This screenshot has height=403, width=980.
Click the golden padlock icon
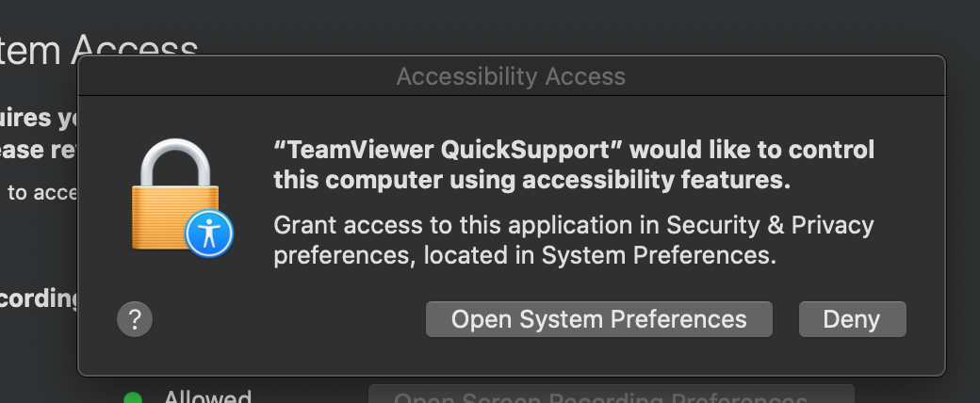point(175,195)
